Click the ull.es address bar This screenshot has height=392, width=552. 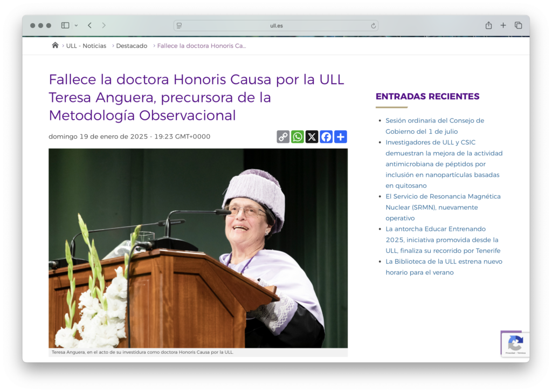pos(276,25)
